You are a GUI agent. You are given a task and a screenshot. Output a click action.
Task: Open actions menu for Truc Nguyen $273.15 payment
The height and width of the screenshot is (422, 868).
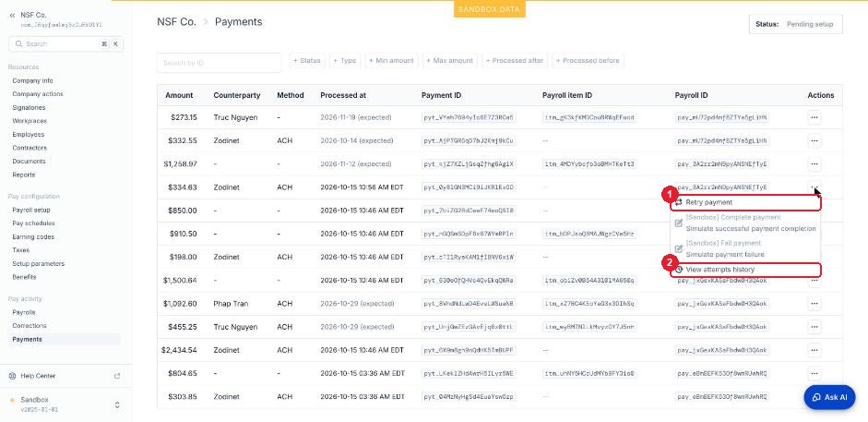click(814, 117)
